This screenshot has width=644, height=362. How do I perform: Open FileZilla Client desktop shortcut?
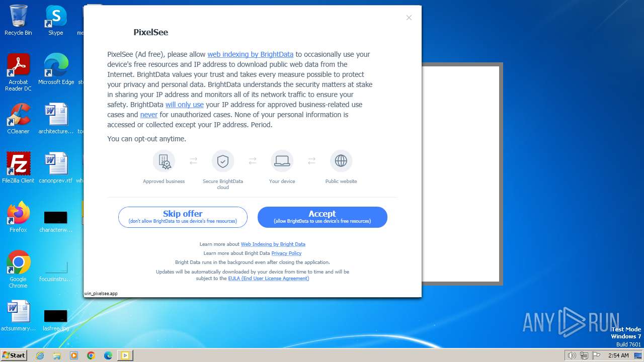pyautogui.click(x=18, y=168)
